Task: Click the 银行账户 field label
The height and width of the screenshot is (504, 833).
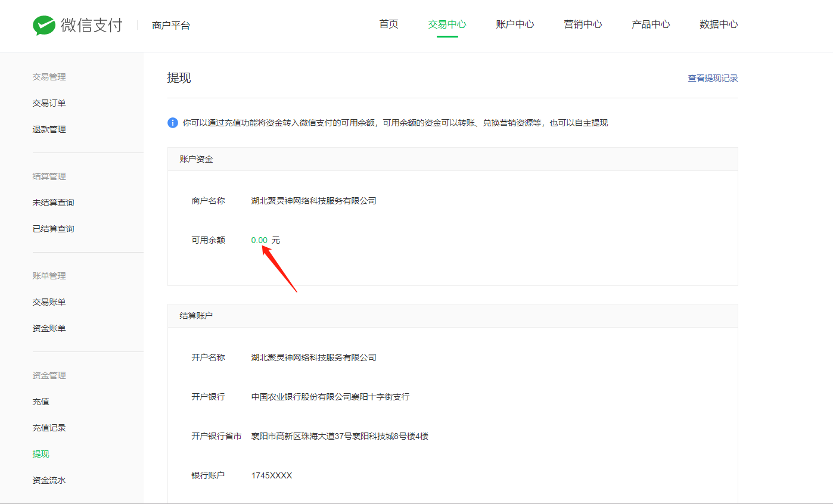Action: [208, 475]
